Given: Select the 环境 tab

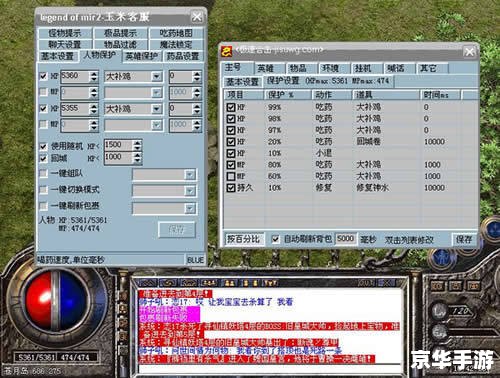Looking at the screenshot, I should pos(334,69).
